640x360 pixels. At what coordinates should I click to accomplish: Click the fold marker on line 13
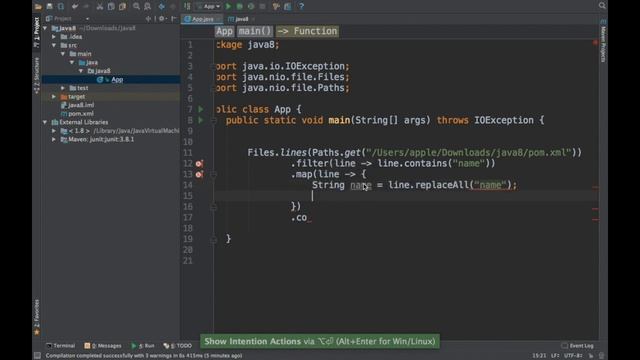213,174
